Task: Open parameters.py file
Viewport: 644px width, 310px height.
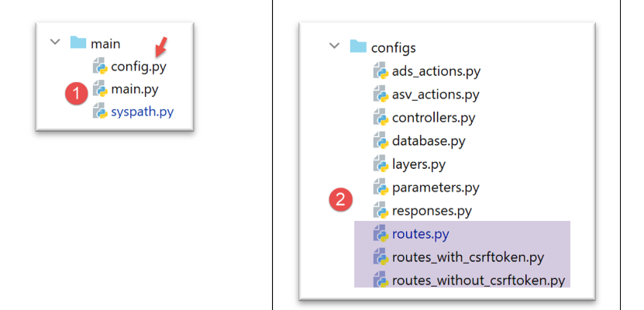Action: [436, 188]
